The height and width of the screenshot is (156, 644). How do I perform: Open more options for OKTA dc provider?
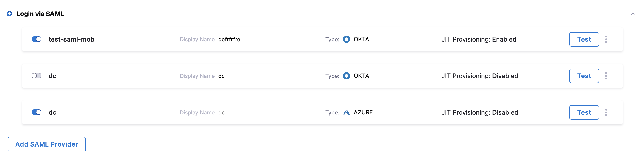pyautogui.click(x=606, y=76)
